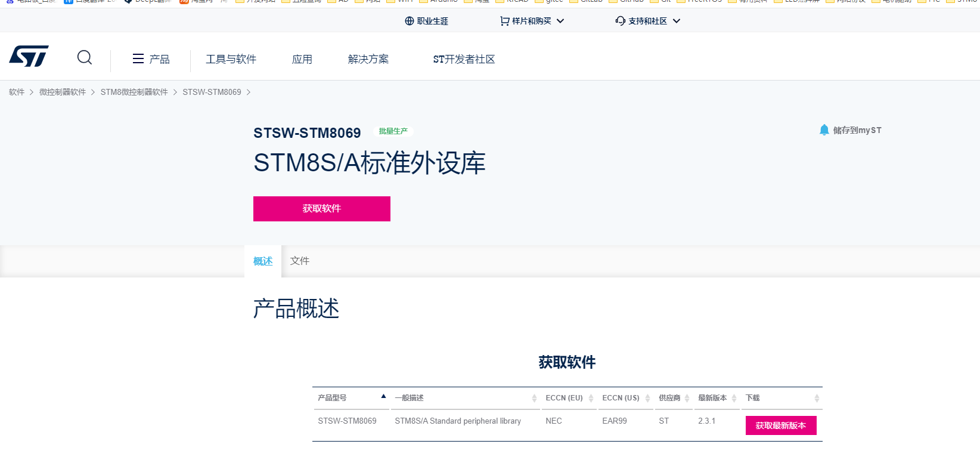Screen dimensions: 980x472
Task: Sort table by ECCN (US) arrows
Action: (x=647, y=398)
